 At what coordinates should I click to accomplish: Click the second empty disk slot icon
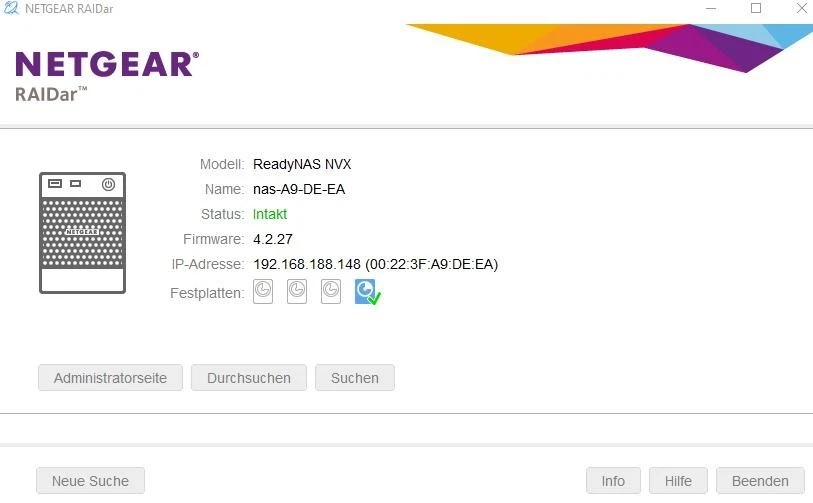[x=297, y=291]
